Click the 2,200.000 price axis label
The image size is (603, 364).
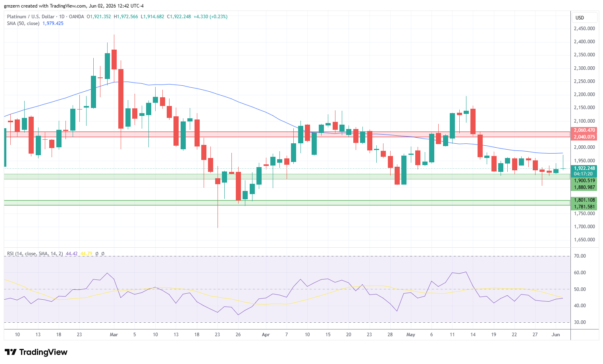(x=584, y=94)
